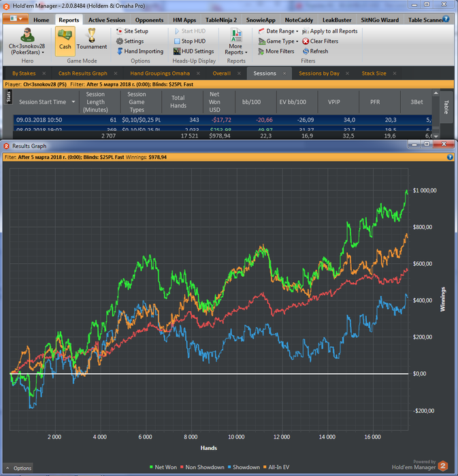Image resolution: width=458 pixels, height=476 pixels.
Task: Click the Hero player avatar icon
Action: click(27, 35)
